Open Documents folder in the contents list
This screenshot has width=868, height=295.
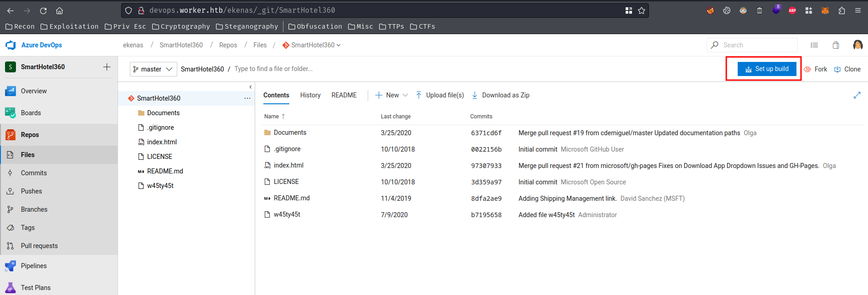click(x=290, y=132)
